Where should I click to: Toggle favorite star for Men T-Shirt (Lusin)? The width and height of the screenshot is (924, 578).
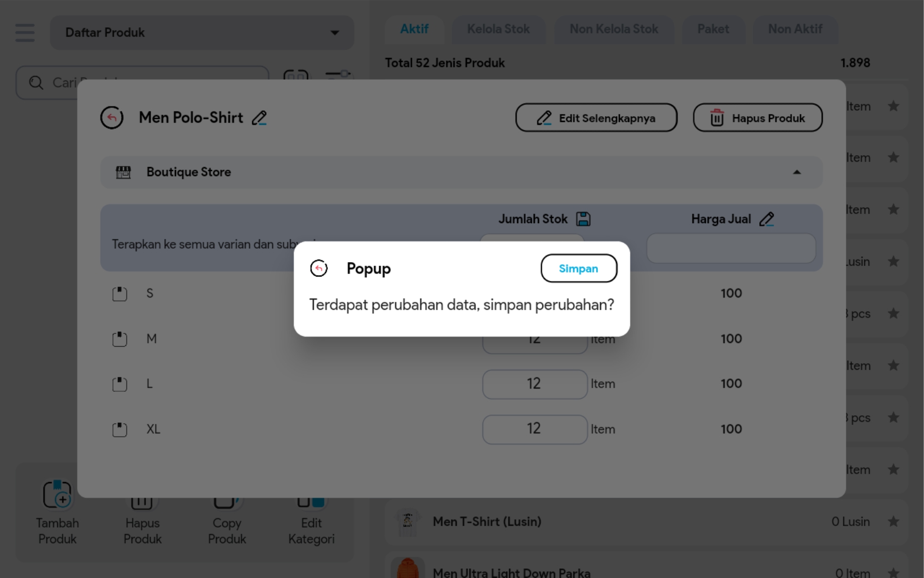click(x=893, y=521)
